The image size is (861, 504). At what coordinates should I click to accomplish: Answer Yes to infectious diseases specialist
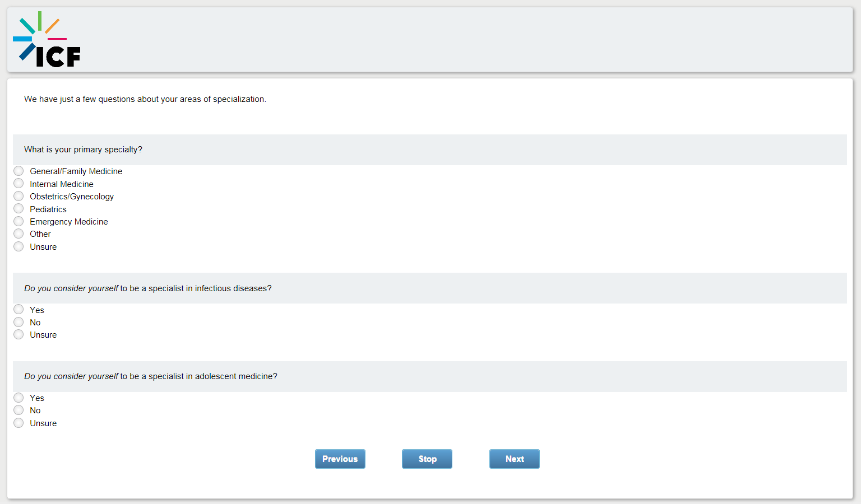[18, 310]
